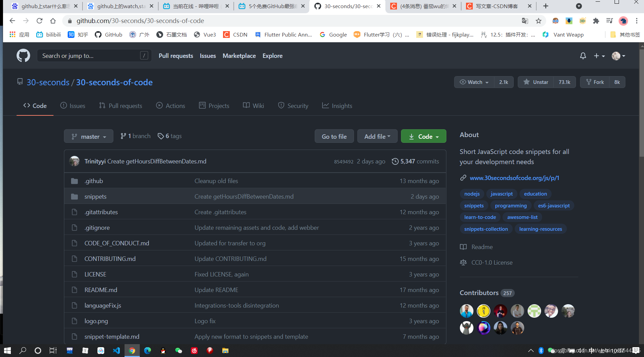The width and height of the screenshot is (644, 357).
Task: Click the Go to file button
Action: pyautogui.click(x=334, y=136)
